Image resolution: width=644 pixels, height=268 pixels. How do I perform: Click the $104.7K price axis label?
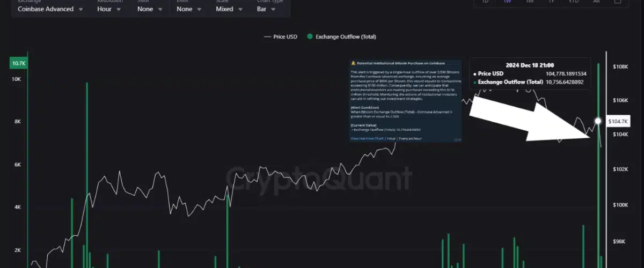pyautogui.click(x=617, y=122)
